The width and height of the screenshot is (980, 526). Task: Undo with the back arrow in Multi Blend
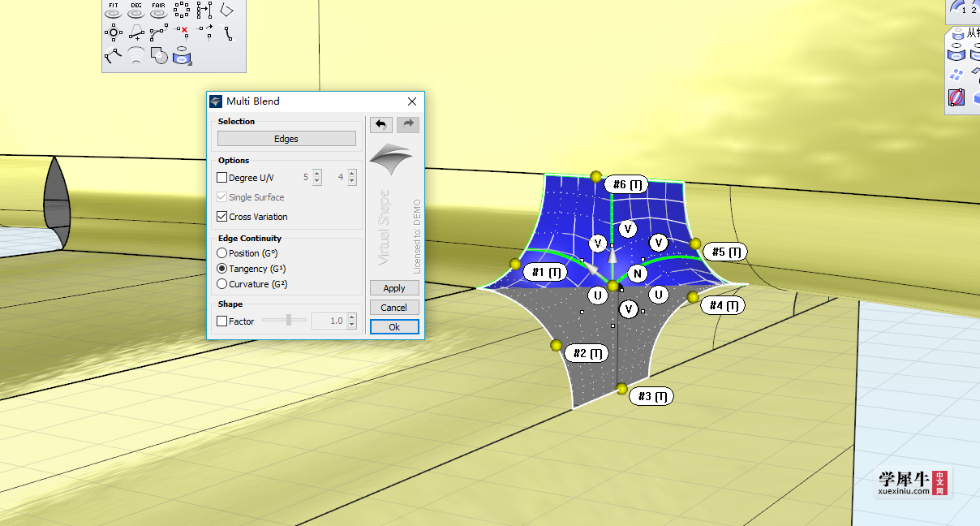[381, 124]
